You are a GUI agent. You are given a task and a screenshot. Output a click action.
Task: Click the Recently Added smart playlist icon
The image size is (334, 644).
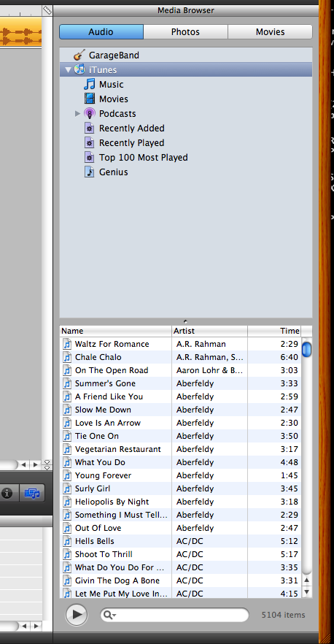90,129
